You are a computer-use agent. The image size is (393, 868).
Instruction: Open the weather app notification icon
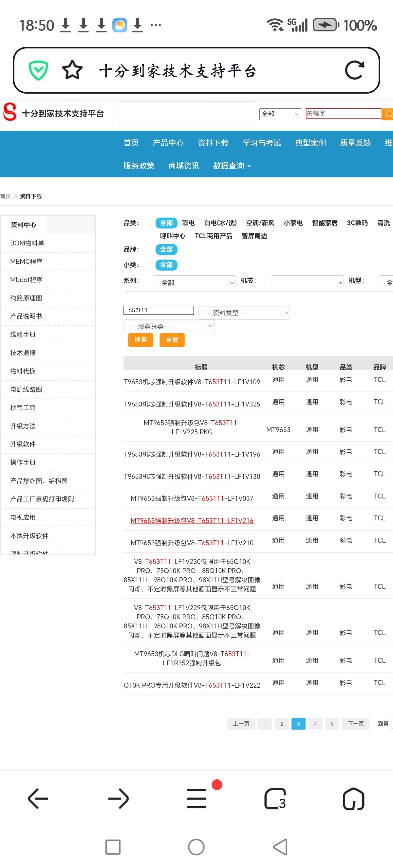point(119,25)
